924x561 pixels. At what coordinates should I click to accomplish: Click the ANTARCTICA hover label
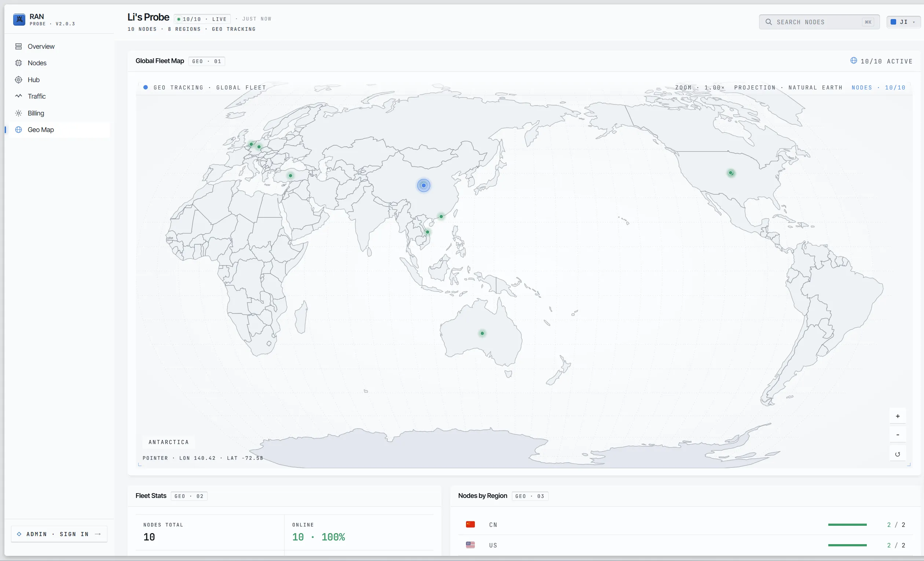coord(169,443)
